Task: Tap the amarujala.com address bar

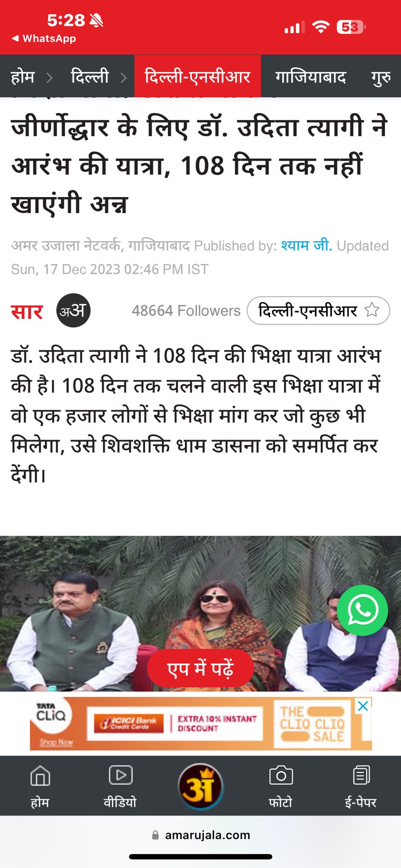Action: (200, 835)
